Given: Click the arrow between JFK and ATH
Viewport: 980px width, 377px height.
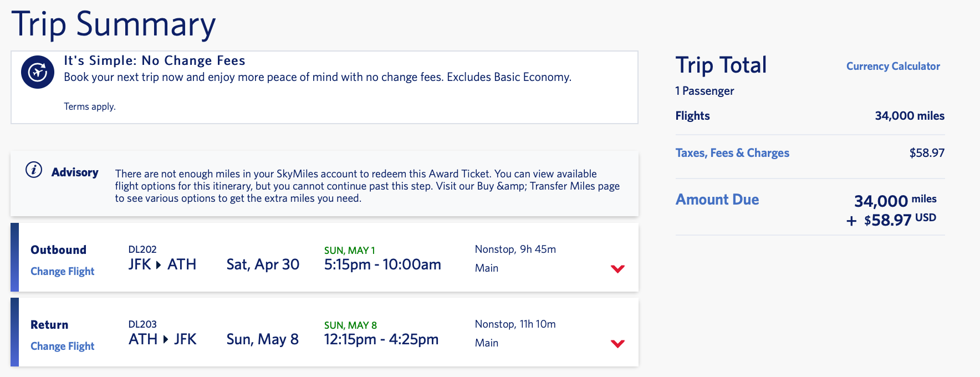Looking at the screenshot, I should pyautogui.click(x=159, y=265).
